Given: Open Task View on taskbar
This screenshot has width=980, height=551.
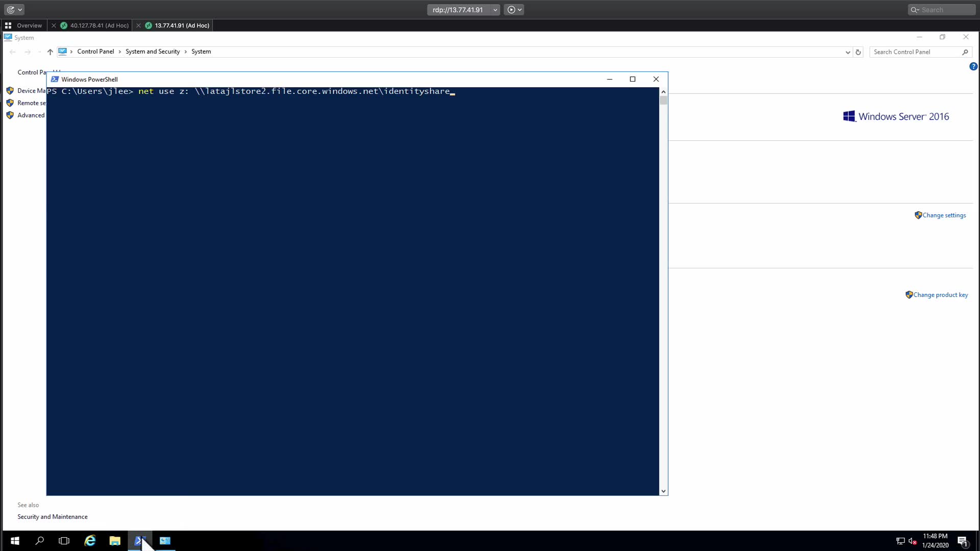Looking at the screenshot, I should click(64, 541).
